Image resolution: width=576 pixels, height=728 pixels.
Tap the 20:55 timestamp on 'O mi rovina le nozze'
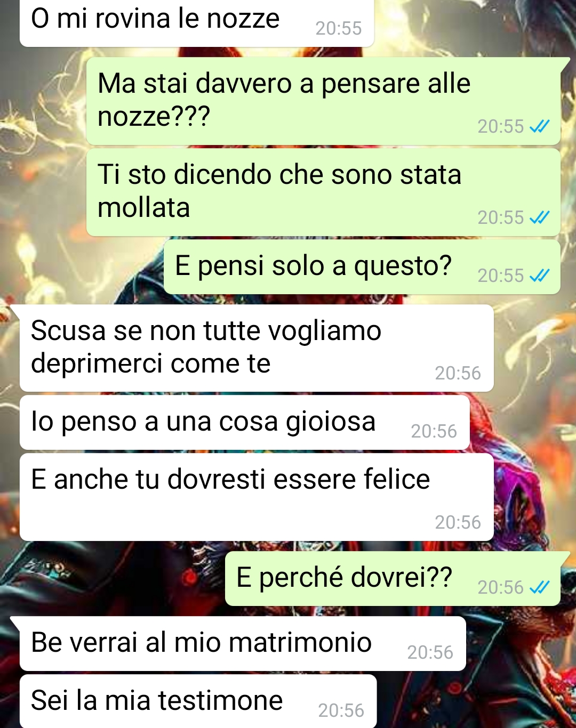tap(339, 28)
